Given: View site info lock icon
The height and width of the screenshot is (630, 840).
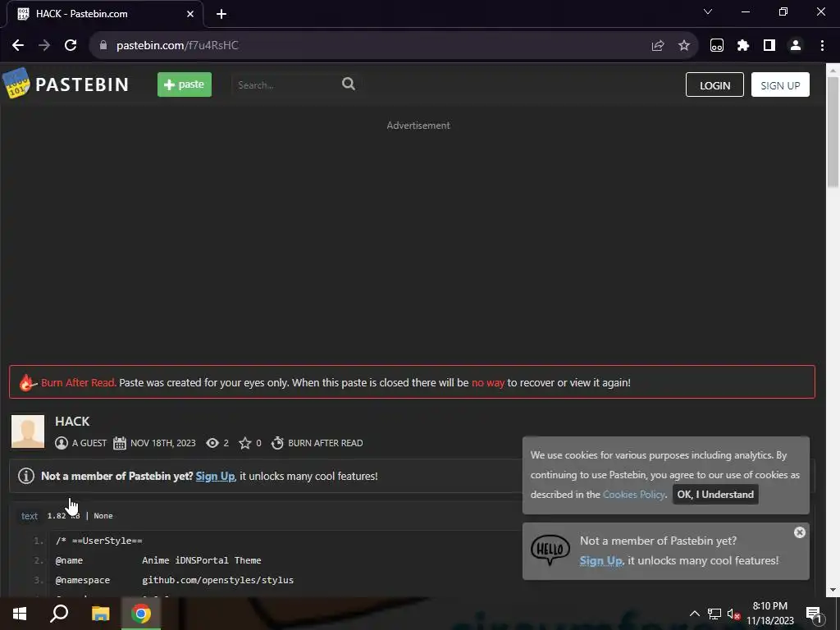Looking at the screenshot, I should tap(103, 45).
